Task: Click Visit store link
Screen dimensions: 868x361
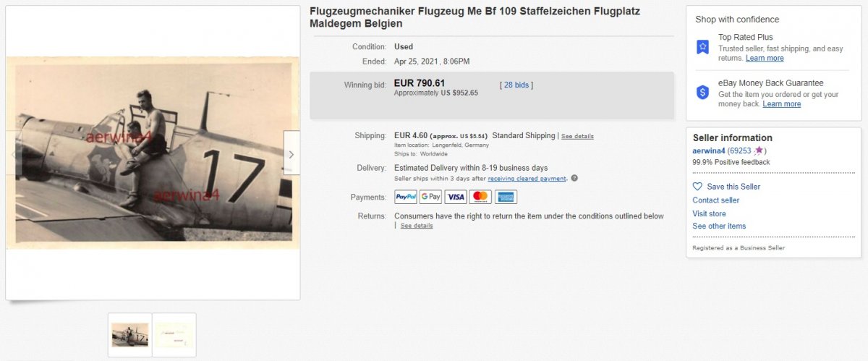Action: pyautogui.click(x=709, y=213)
